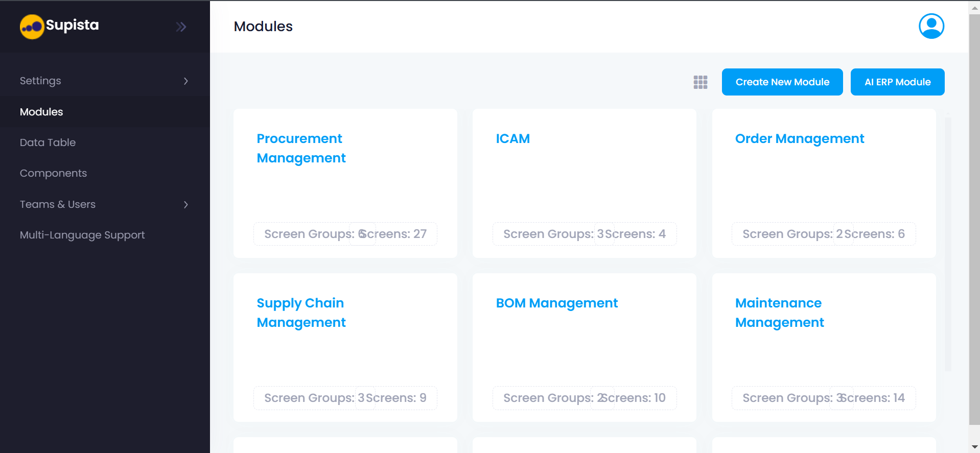Open Modules in the sidebar
The image size is (980, 453).
pyautogui.click(x=41, y=112)
